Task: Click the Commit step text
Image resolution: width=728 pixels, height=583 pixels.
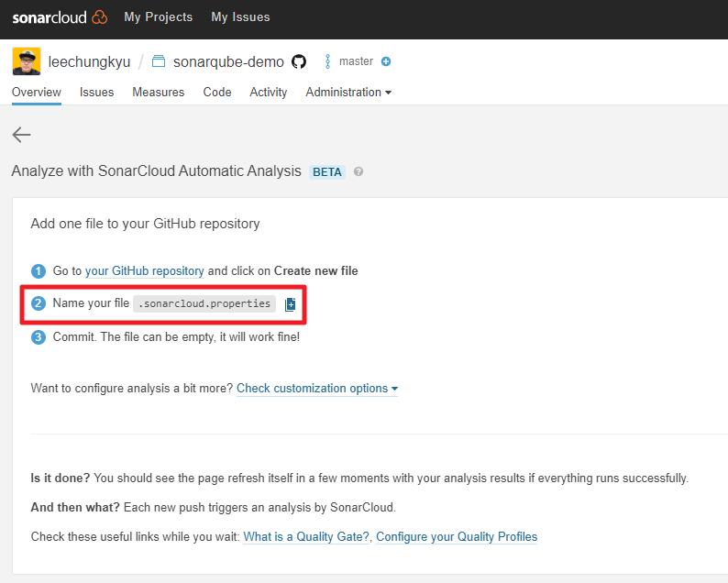Action: pyautogui.click(x=176, y=336)
